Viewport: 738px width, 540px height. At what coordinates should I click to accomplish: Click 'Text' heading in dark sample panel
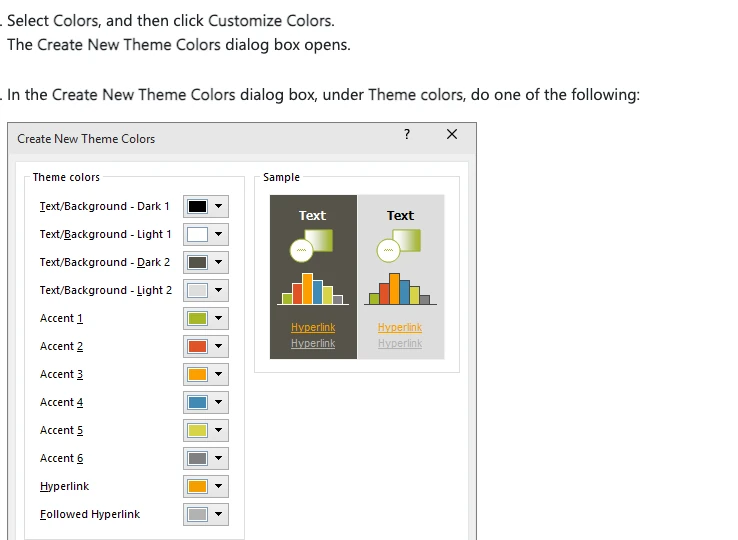(312, 216)
